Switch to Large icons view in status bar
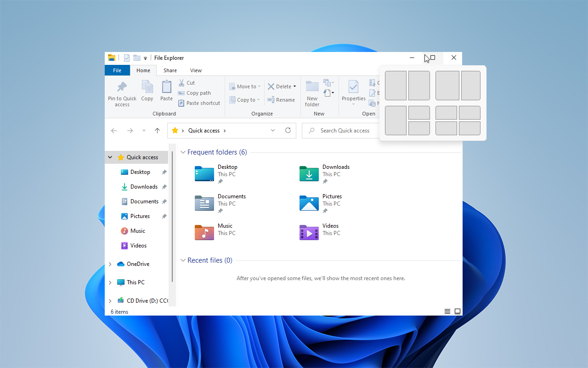This screenshot has width=588, height=368. click(x=458, y=311)
